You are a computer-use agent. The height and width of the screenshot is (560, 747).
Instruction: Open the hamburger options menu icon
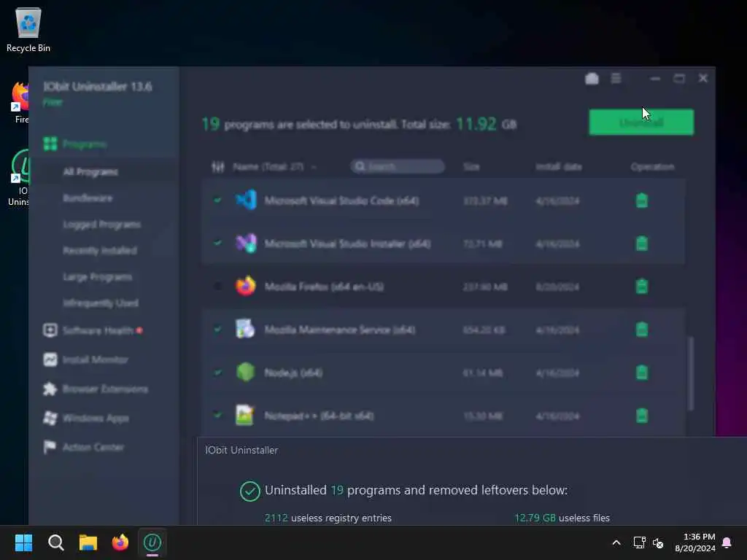click(616, 78)
